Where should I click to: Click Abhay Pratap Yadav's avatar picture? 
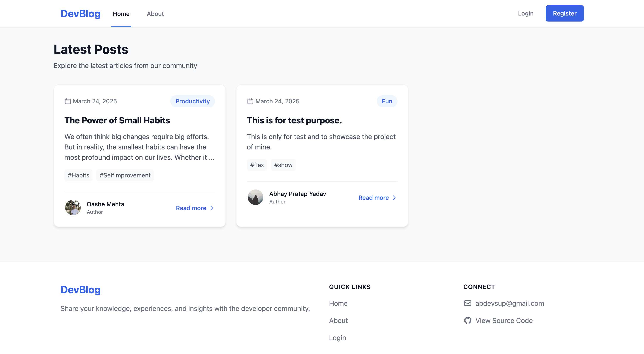tap(255, 197)
